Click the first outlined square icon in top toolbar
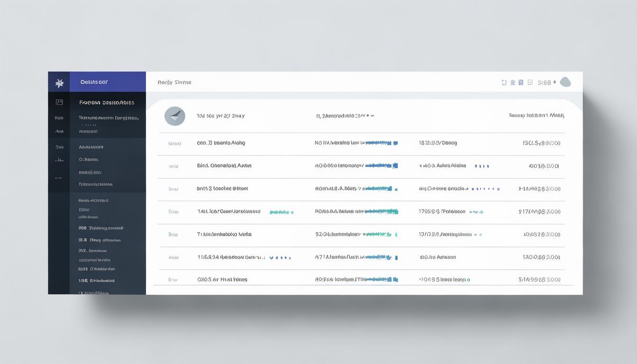 point(504,82)
